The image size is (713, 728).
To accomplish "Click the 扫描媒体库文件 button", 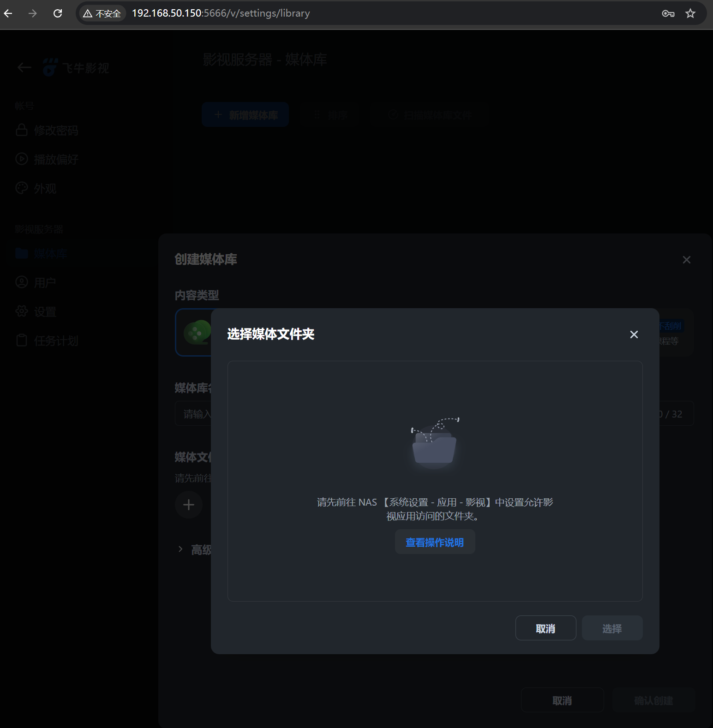I will click(430, 115).
